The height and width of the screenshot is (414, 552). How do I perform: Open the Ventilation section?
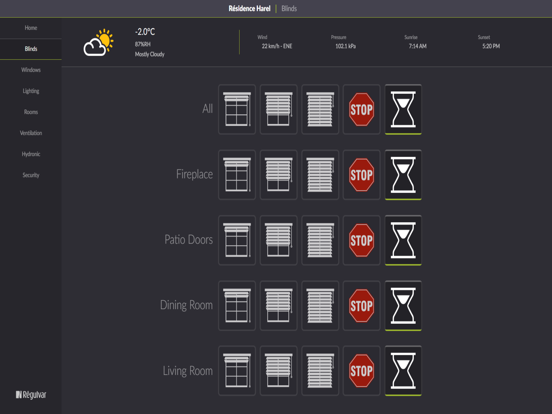click(31, 133)
